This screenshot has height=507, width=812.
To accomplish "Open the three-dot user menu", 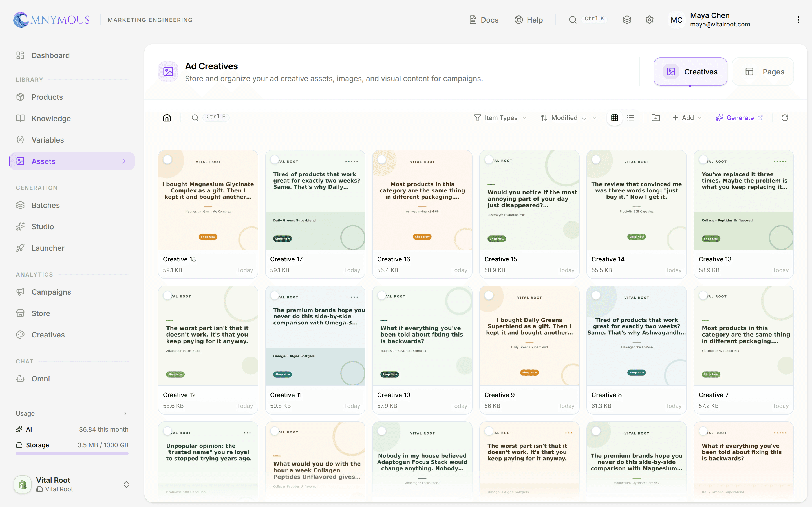I will click(798, 20).
